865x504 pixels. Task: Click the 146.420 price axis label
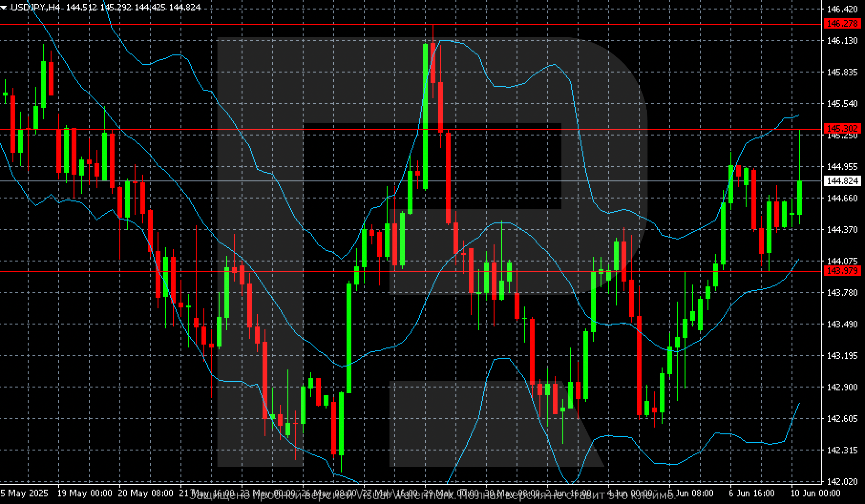(842, 9)
